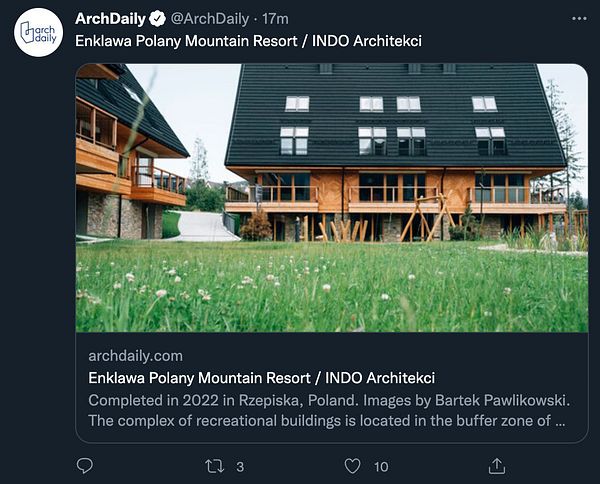Click the retweet count 3
The height and width of the screenshot is (484, 600).
click(x=240, y=467)
